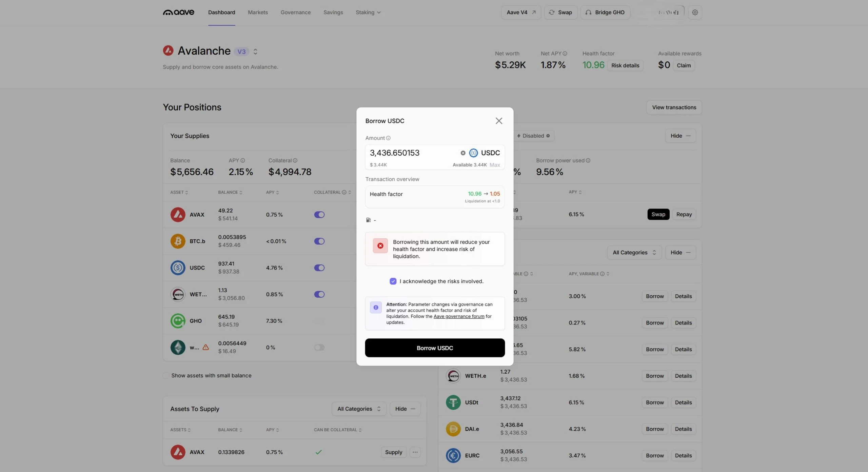The width and height of the screenshot is (868, 472).
Task: Toggle BTC.b collateral switch
Action: 319,241
